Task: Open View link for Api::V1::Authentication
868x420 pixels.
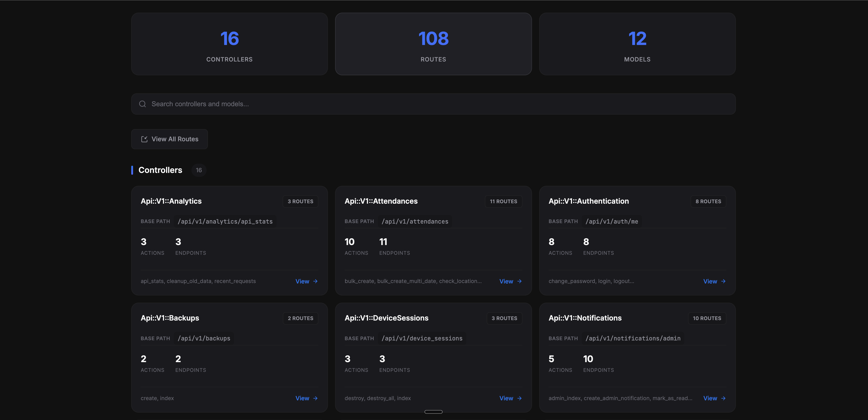Action: click(714, 281)
